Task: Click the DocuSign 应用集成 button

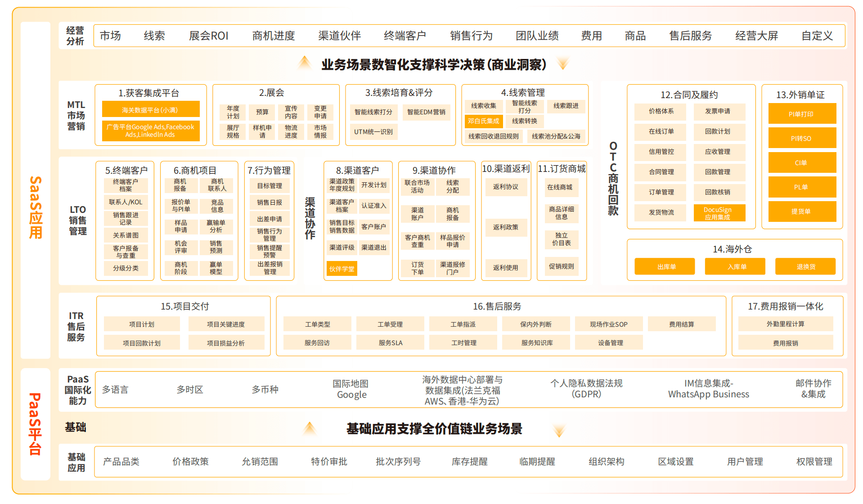Action: tap(717, 213)
